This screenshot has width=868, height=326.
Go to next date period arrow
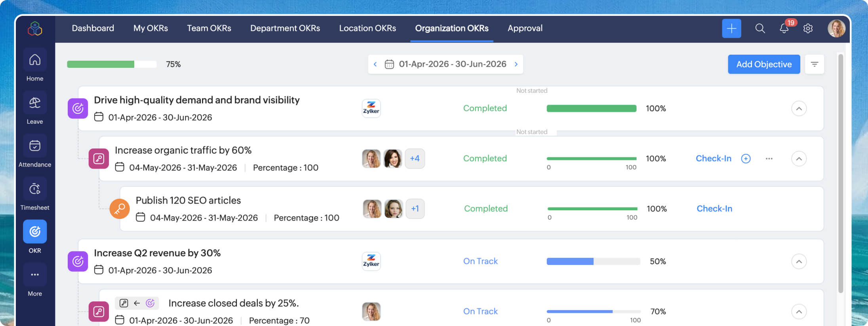click(x=516, y=64)
